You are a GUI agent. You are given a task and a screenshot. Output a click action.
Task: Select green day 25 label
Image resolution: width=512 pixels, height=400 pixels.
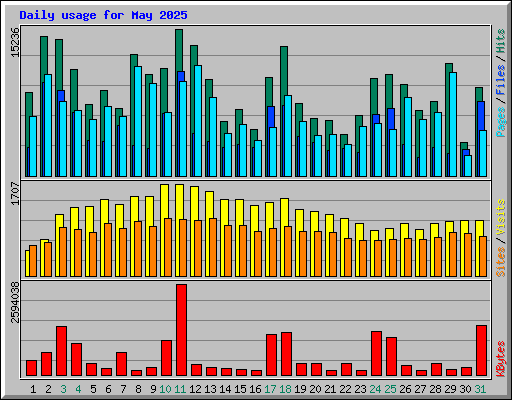point(390,389)
